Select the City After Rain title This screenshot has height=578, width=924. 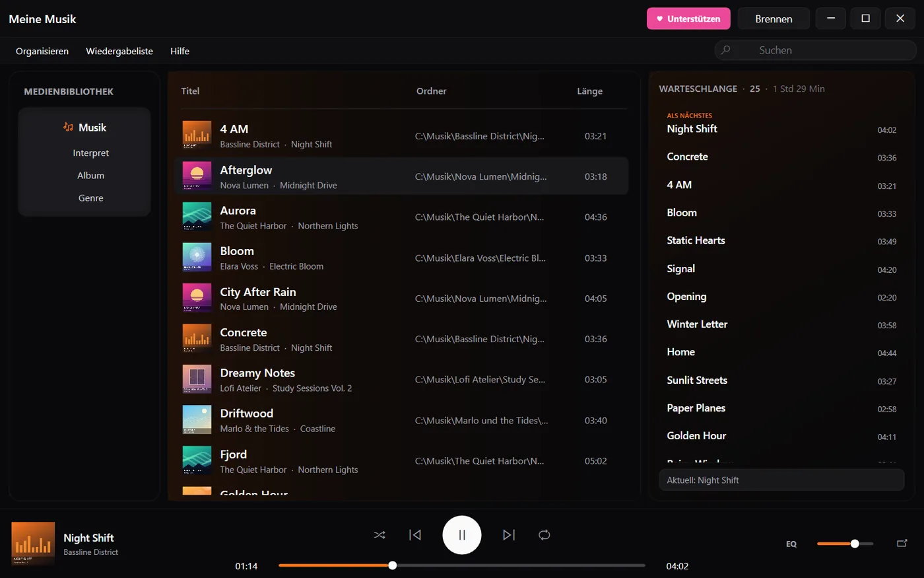click(x=258, y=292)
